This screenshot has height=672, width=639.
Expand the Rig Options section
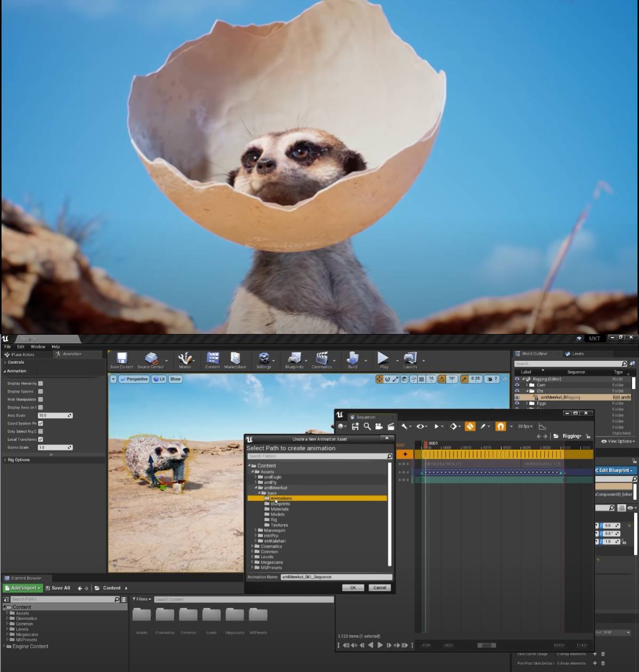[19, 460]
